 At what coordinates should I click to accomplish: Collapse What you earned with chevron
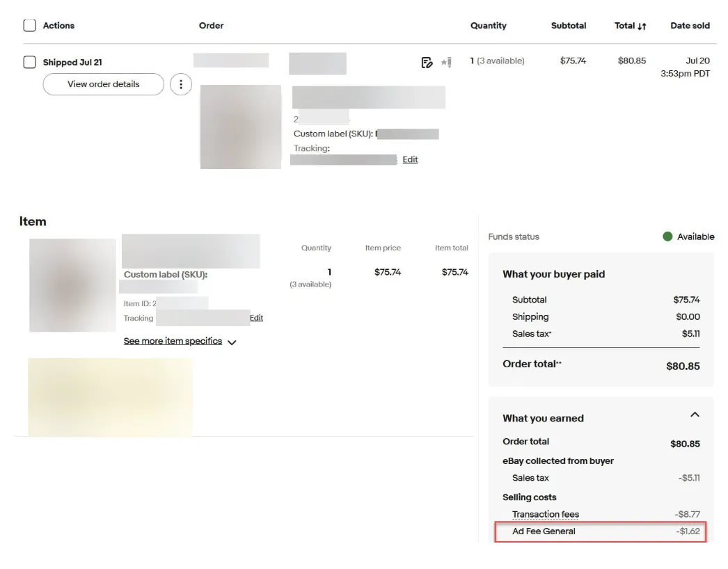click(x=695, y=415)
